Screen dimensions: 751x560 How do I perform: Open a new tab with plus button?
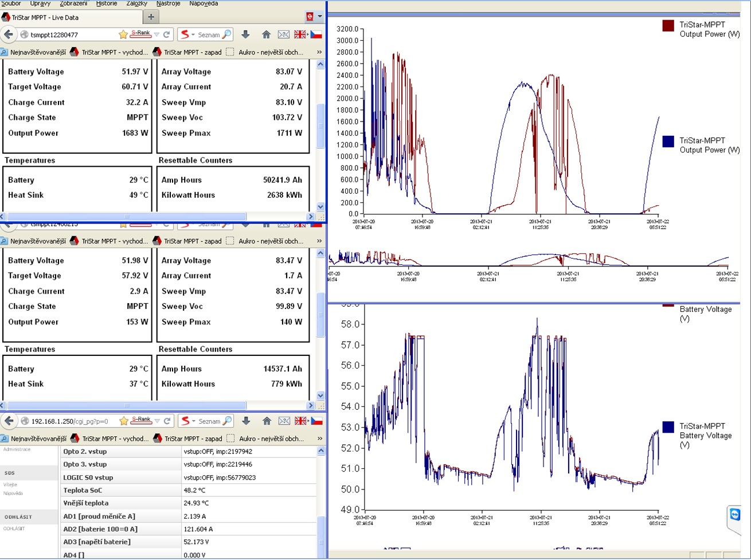[151, 17]
